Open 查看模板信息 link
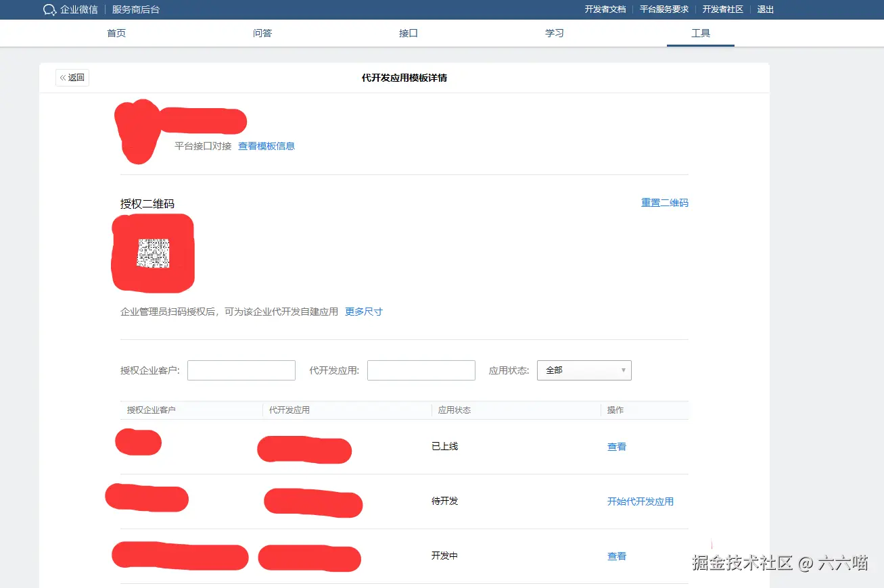Viewport: 884px width, 588px height. click(266, 146)
